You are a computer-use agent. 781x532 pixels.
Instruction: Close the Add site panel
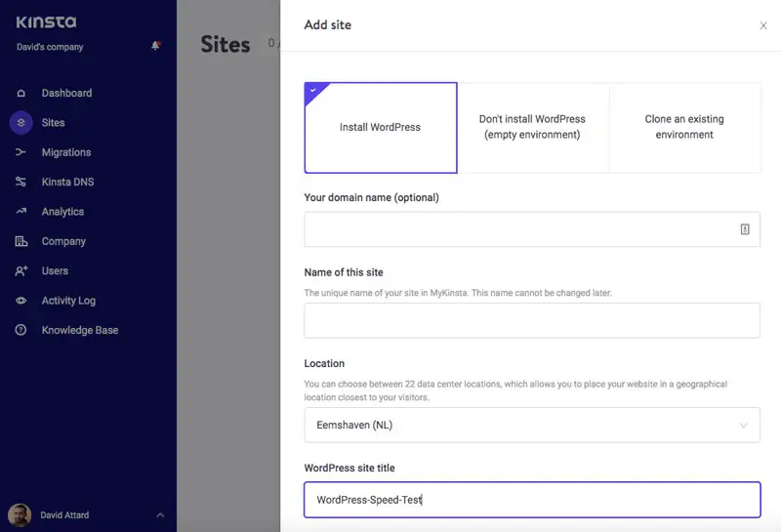tap(763, 25)
